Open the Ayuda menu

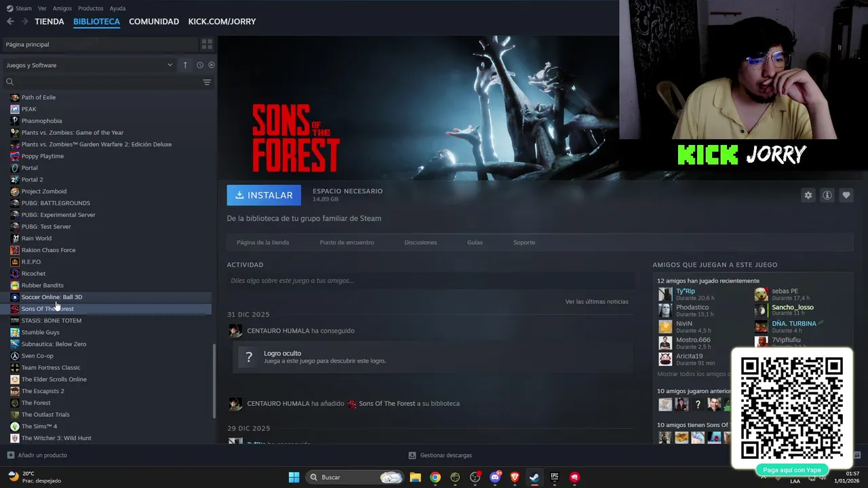(x=118, y=8)
